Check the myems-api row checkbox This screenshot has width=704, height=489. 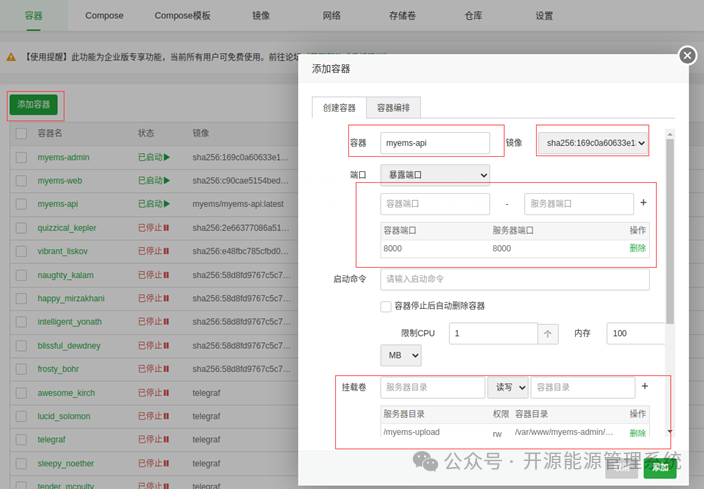pyautogui.click(x=21, y=204)
